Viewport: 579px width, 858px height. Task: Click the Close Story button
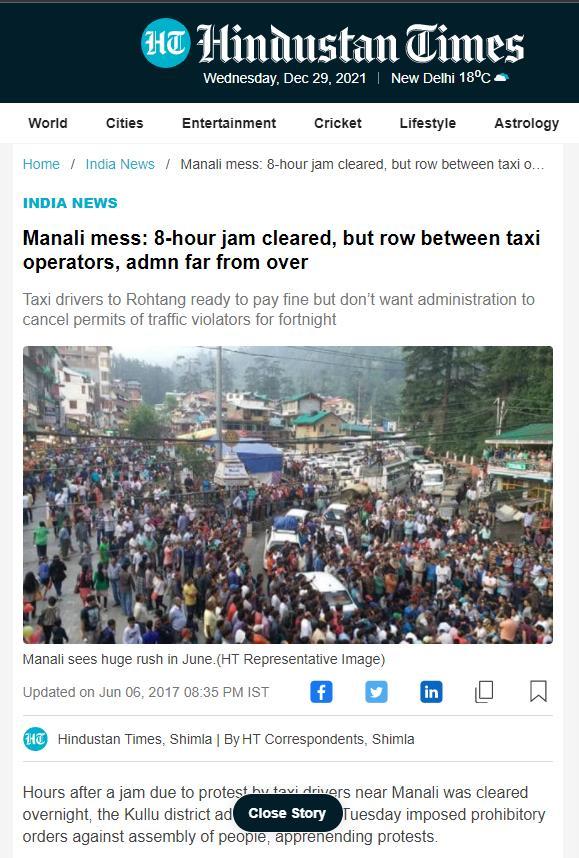(x=287, y=814)
